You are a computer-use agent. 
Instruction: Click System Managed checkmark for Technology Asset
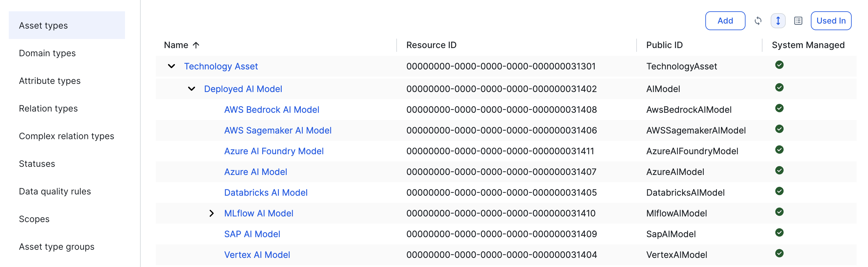tap(779, 65)
